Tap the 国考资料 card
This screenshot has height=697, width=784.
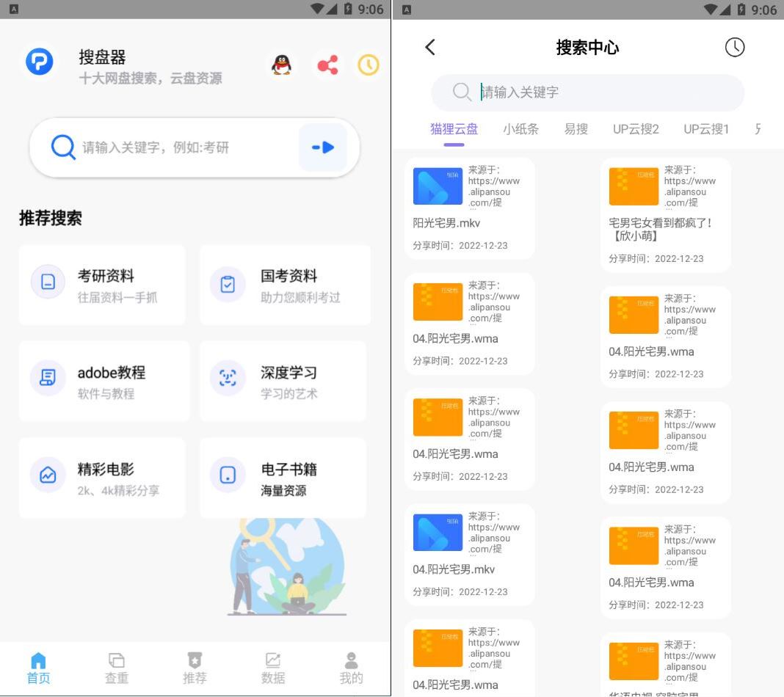tap(283, 285)
